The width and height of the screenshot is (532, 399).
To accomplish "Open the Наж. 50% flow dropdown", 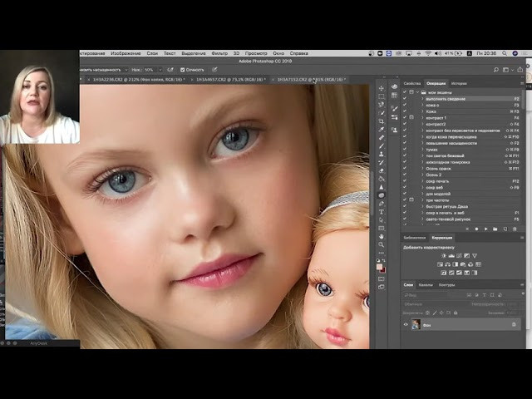I will pyautogui.click(x=160, y=70).
